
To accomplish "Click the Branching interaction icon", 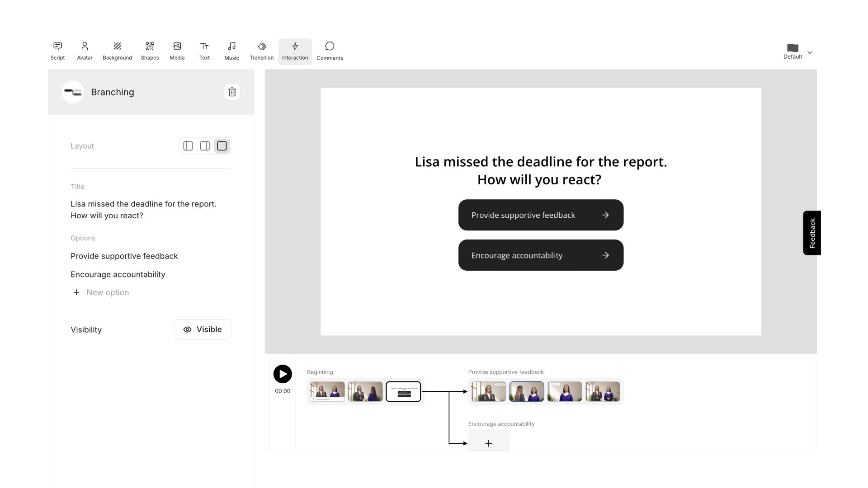I will pyautogui.click(x=73, y=92).
